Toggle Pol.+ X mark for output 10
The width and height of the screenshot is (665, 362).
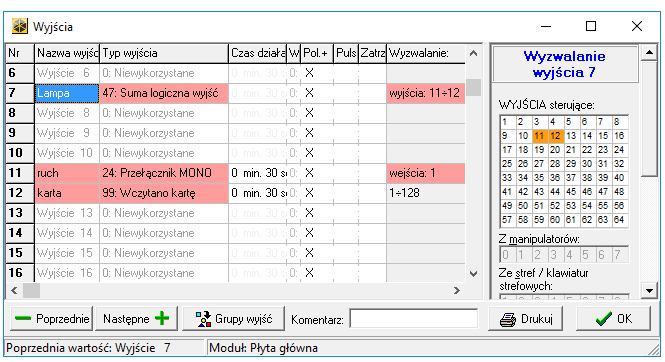[x=310, y=153]
